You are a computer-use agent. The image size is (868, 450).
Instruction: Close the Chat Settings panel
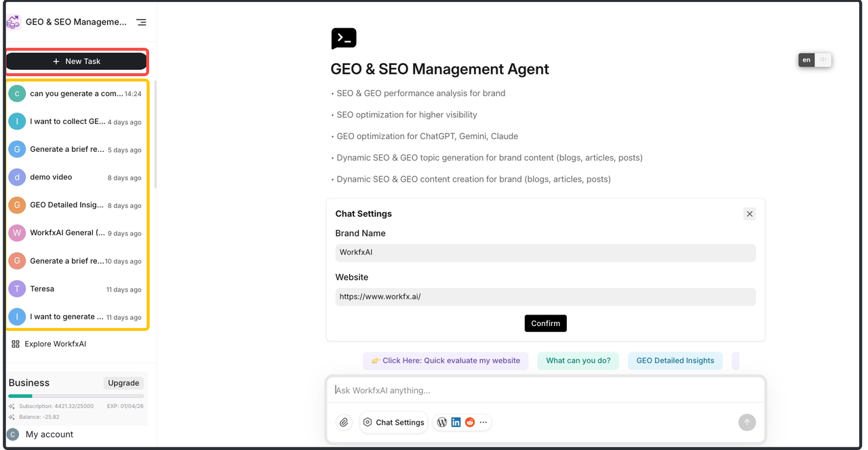pos(749,214)
